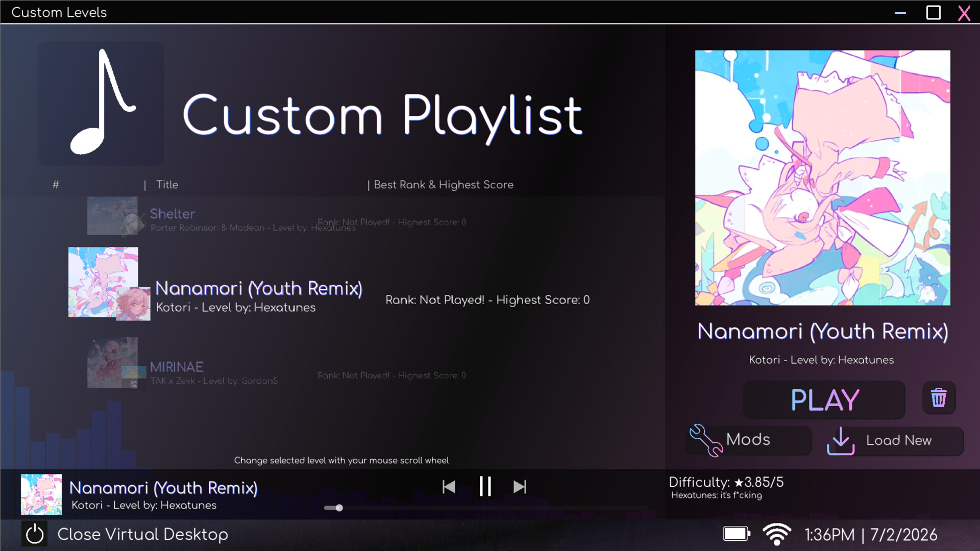Image resolution: width=980 pixels, height=551 pixels.
Task: Click Kotori - Level by: Hexatunes under cover art
Action: coord(821,360)
